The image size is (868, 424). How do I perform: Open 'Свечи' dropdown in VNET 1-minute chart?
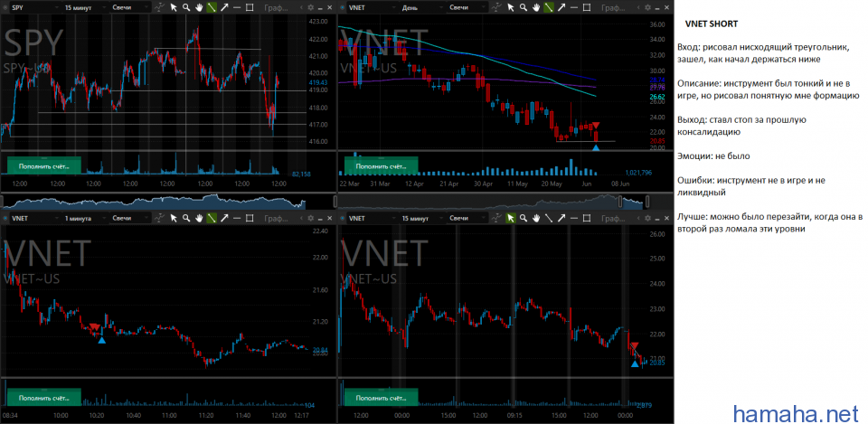tap(130, 218)
